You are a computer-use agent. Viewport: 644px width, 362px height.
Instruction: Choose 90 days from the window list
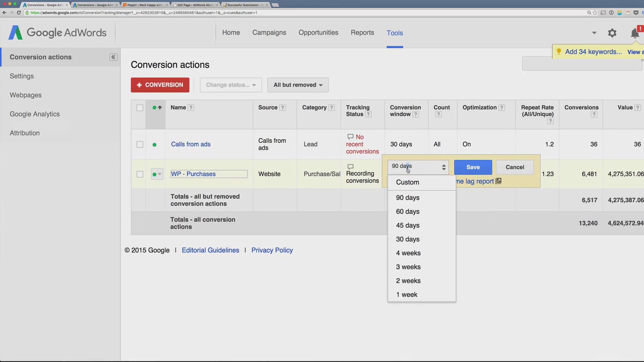(x=422, y=198)
